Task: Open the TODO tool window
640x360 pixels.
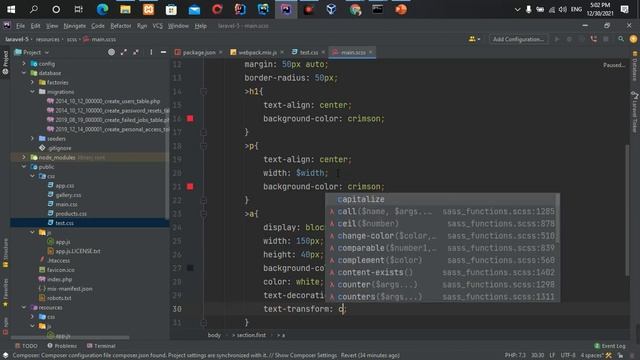Action: pyautogui.click(x=26, y=346)
